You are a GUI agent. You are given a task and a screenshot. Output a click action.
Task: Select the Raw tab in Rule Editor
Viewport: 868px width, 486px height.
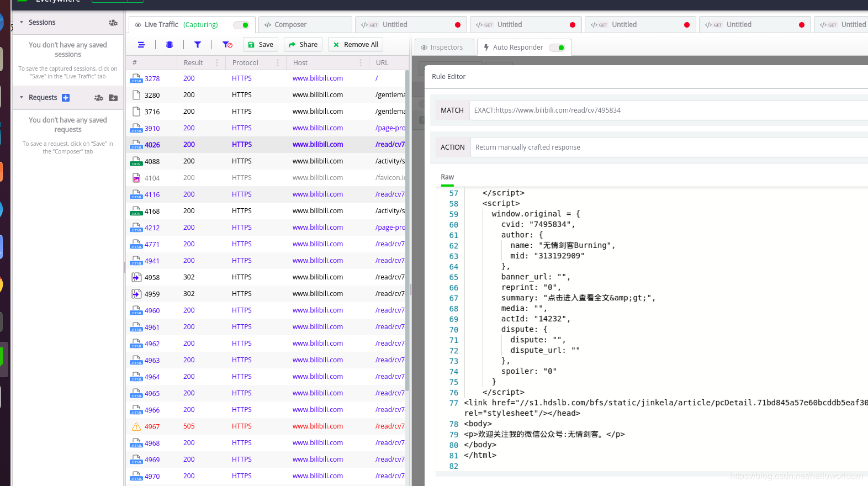click(x=447, y=177)
